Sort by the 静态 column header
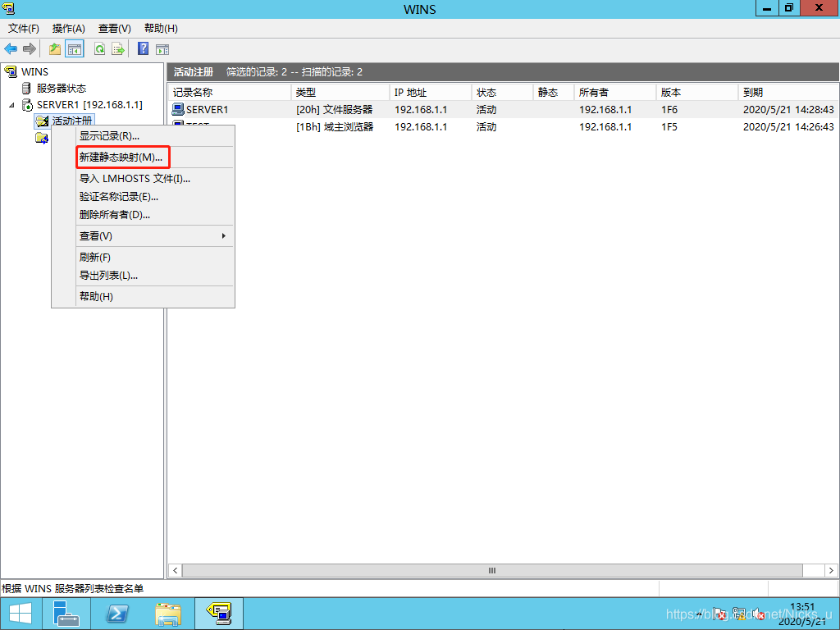This screenshot has height=630, width=840. tap(554, 92)
